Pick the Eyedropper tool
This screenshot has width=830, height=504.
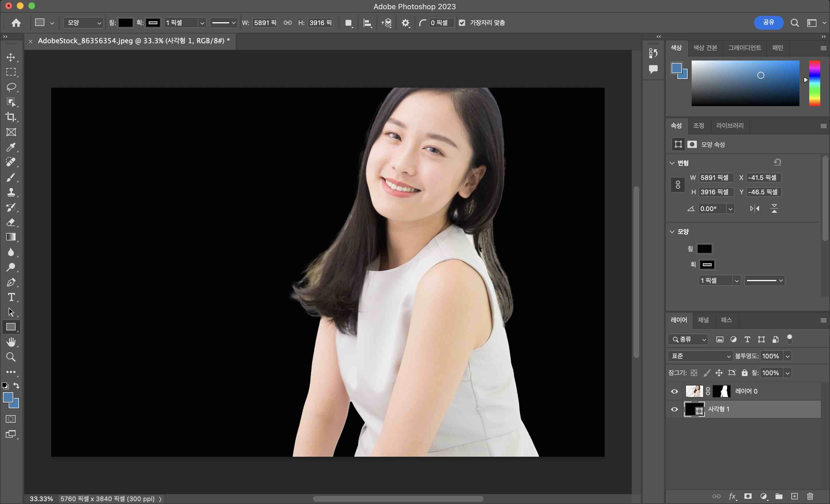tap(11, 147)
